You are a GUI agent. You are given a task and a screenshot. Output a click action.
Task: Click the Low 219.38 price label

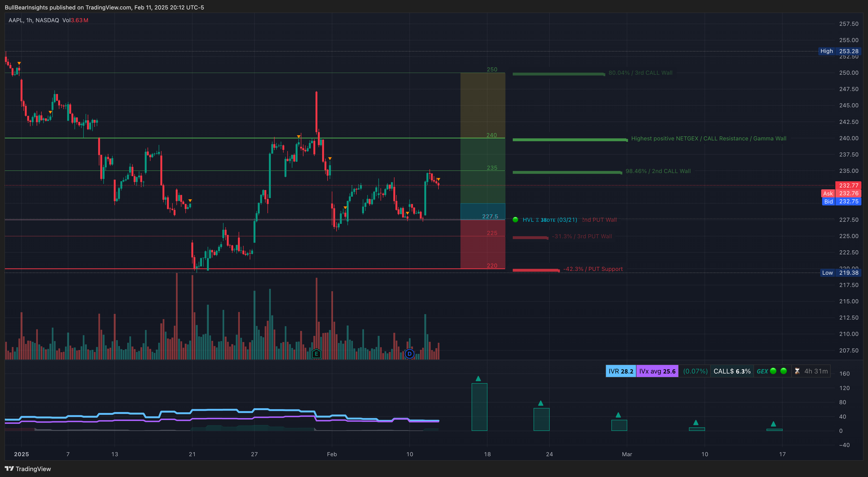click(x=840, y=273)
